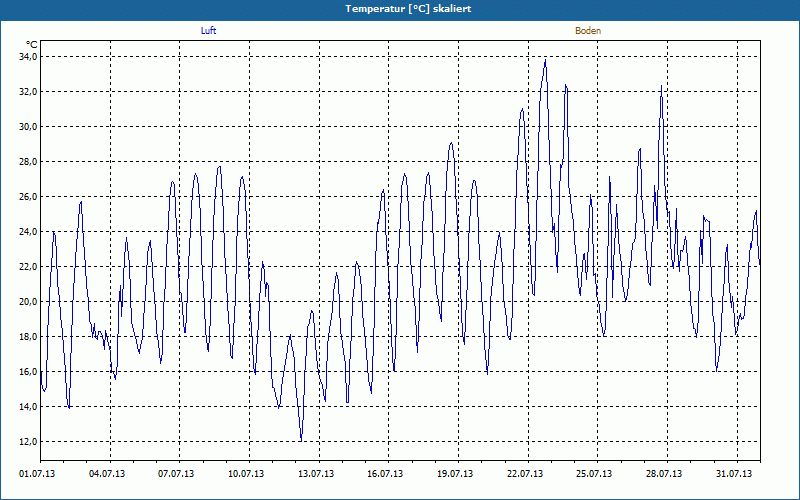Click the 01.07.13 date label
The width and height of the screenshot is (800, 500).
tap(37, 474)
